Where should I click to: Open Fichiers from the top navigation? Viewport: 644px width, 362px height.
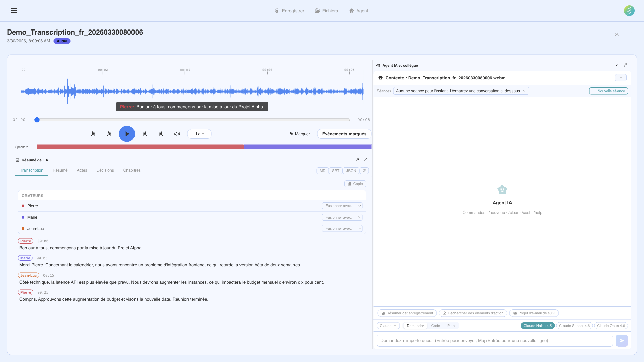(326, 11)
